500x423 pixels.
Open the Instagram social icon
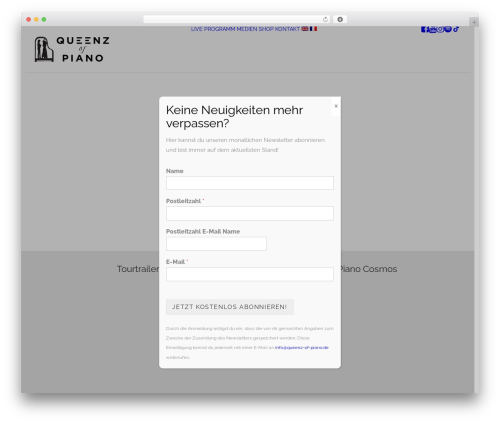[x=440, y=29]
